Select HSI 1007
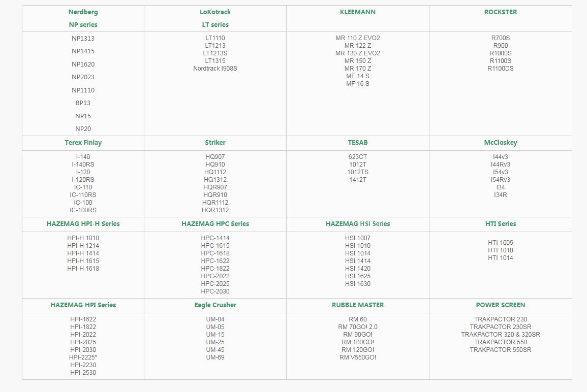 coord(357,238)
